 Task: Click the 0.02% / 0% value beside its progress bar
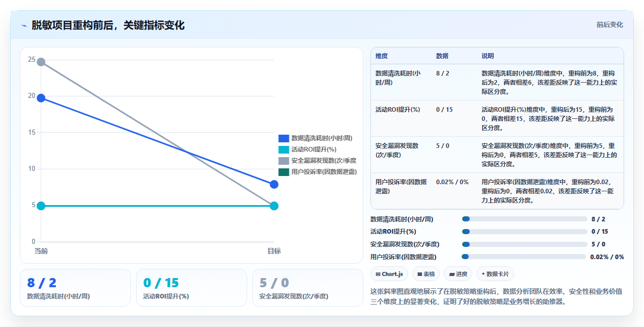[x=607, y=257]
